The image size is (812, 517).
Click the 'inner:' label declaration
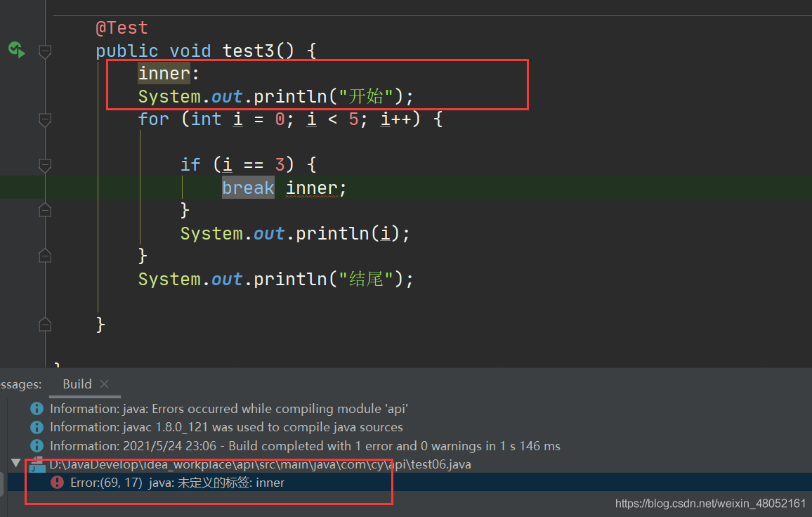[x=169, y=74]
